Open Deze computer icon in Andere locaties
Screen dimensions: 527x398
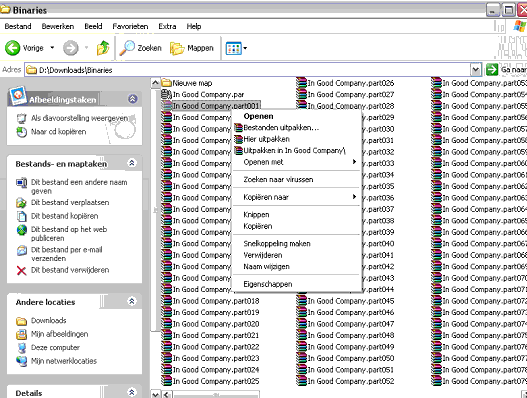pos(22,348)
